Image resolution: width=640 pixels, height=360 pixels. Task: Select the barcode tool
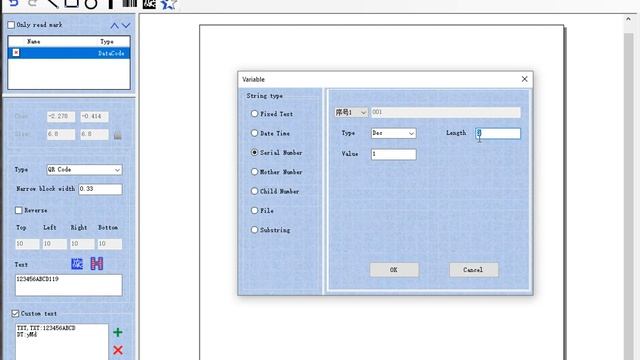tap(129, 3)
